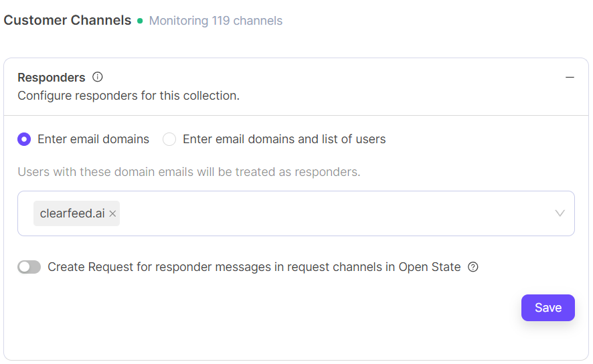
Task: Click the "Create Request for responder messages" label
Action: 254,267
